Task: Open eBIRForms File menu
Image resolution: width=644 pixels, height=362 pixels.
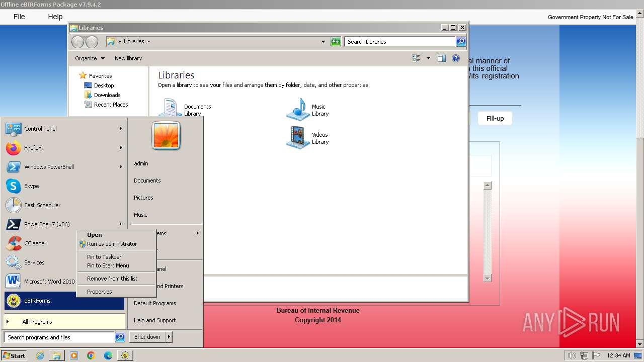Action: 19,17
